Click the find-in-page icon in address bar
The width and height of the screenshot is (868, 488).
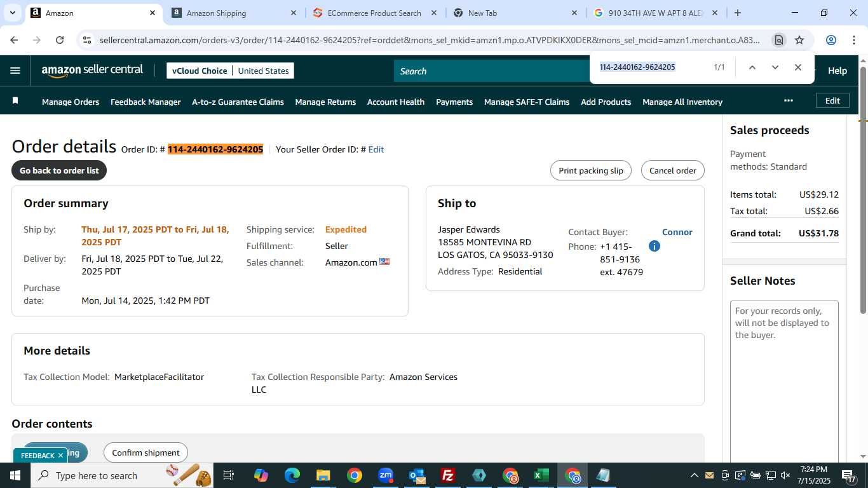(x=778, y=40)
